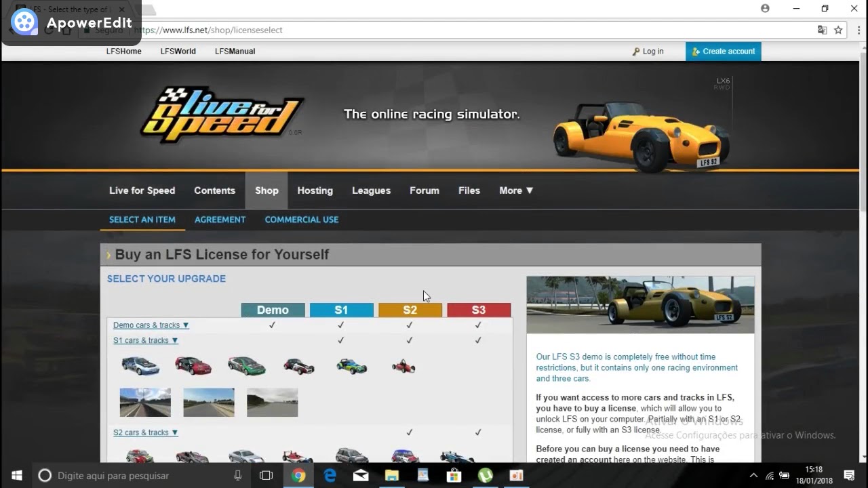Open the second S1 track thumbnail

[x=209, y=402]
